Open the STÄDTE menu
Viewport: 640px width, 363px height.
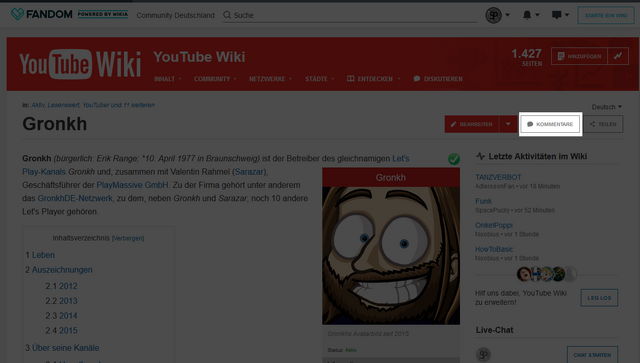(320, 79)
